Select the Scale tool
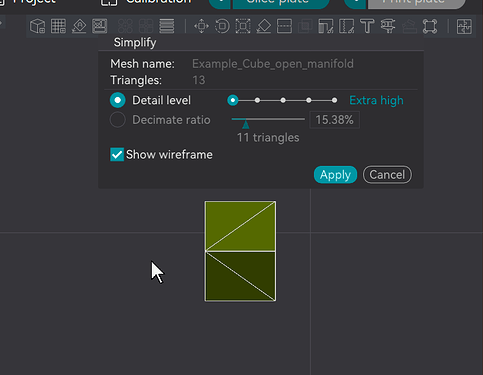 tap(243, 26)
